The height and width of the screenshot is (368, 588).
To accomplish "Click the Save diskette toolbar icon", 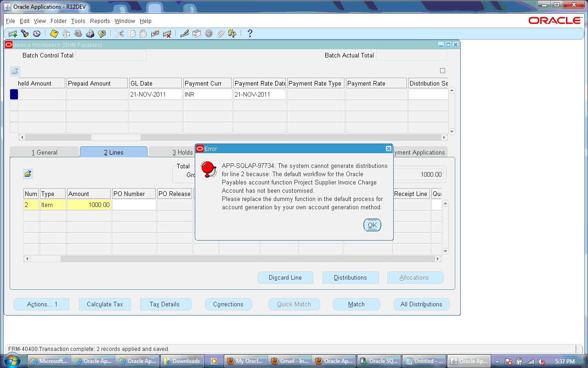I will coord(54,34).
